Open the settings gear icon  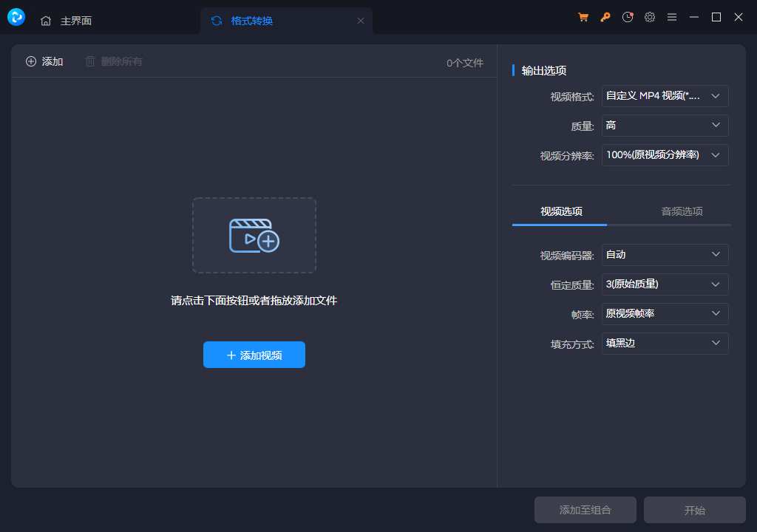(x=649, y=16)
